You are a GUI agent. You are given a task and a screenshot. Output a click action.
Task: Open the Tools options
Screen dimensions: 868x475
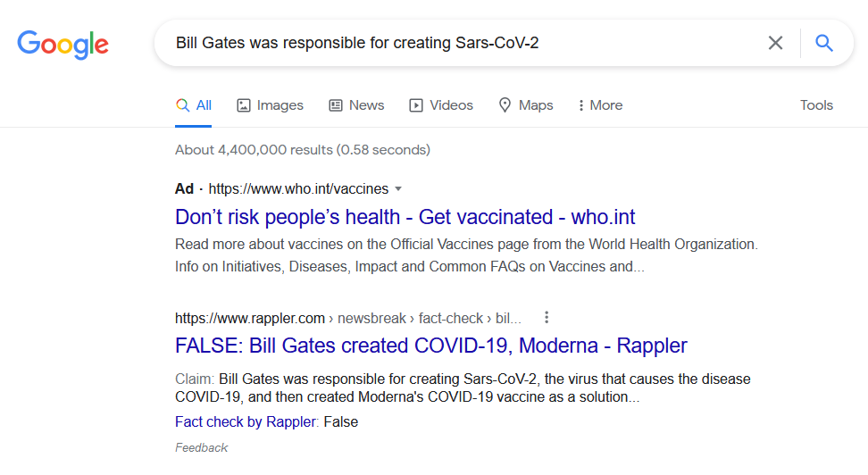[816, 105]
